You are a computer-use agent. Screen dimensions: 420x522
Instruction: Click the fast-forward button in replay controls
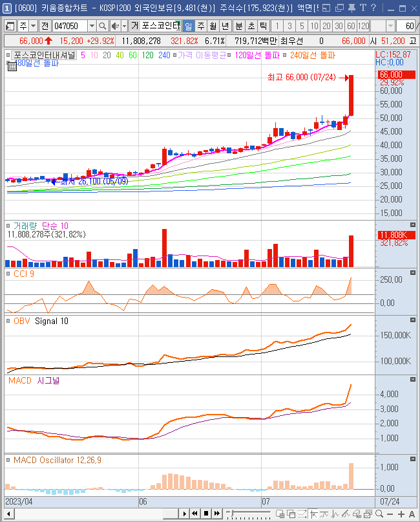217,514
